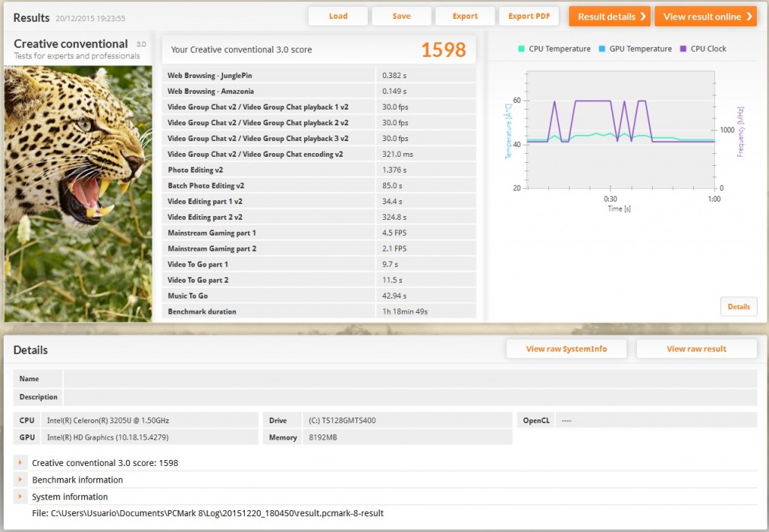Select the Mainstream Gaming part 1 row
Viewport: 769px width, 532px height.
tap(319, 233)
